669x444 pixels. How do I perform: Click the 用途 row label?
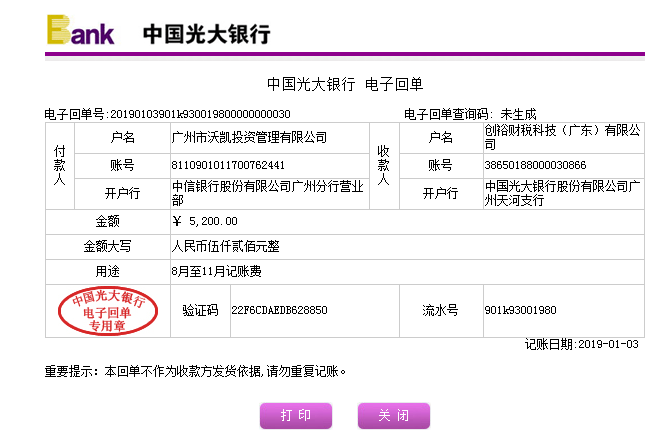(x=107, y=271)
